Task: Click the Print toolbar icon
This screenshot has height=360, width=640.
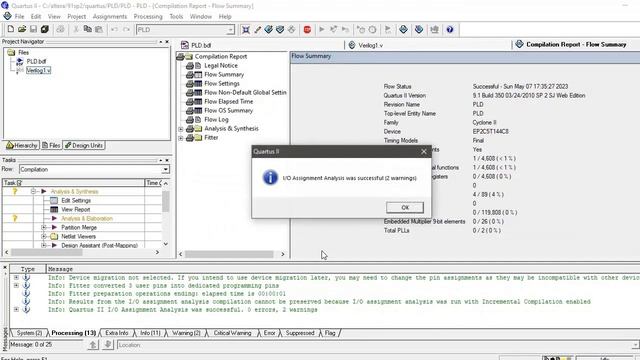Action: (60, 29)
